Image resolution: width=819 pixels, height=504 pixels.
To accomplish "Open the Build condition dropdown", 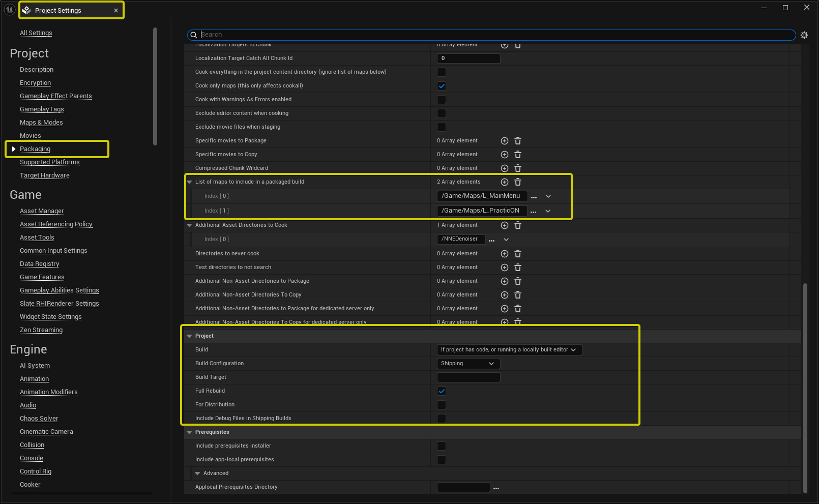I will [x=509, y=350].
